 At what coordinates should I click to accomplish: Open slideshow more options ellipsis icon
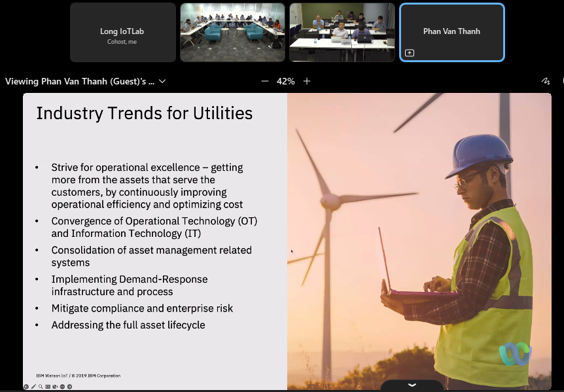click(62, 387)
